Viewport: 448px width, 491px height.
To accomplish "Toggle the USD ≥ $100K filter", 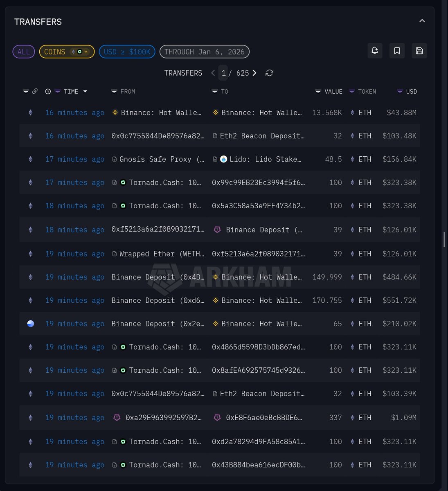I will coord(127,52).
